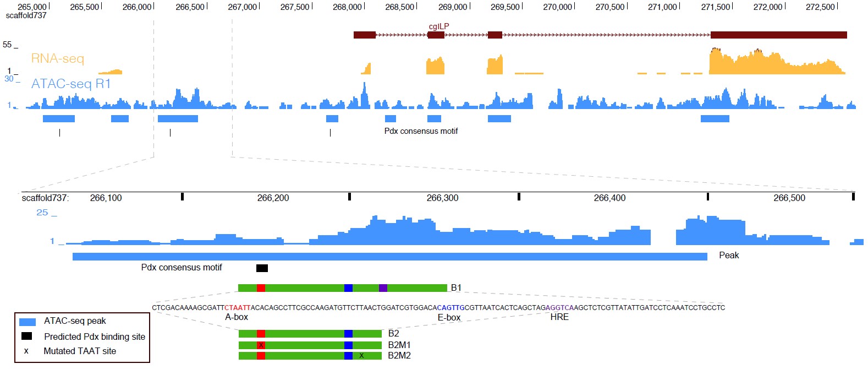Click the cgILP gene name label
The width and height of the screenshot is (868, 369).
tap(439, 26)
